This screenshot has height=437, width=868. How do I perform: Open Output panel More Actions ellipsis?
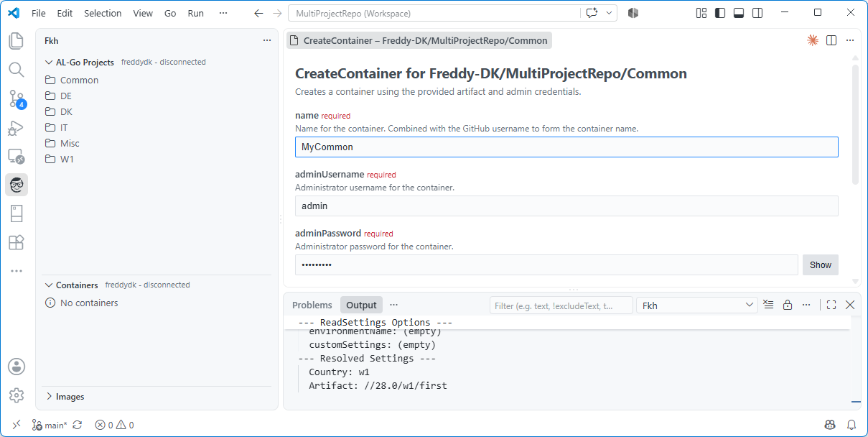(x=806, y=305)
